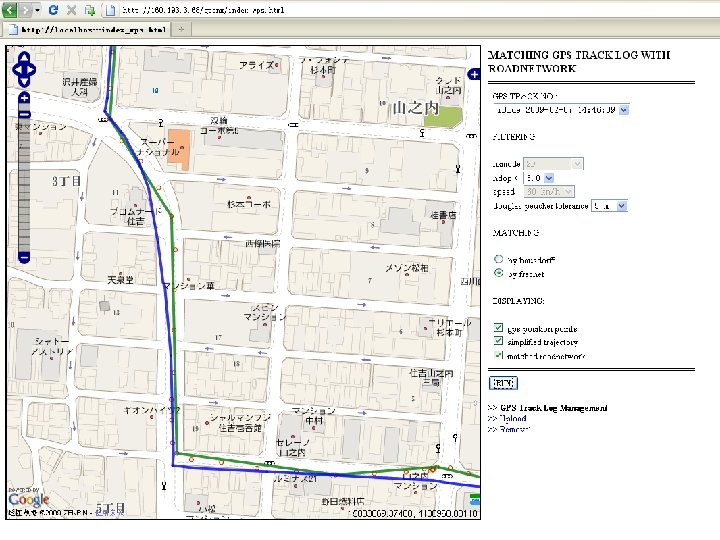Pan the map right with the arrow
Viewport: 720px width, 540px height.
click(x=32, y=70)
